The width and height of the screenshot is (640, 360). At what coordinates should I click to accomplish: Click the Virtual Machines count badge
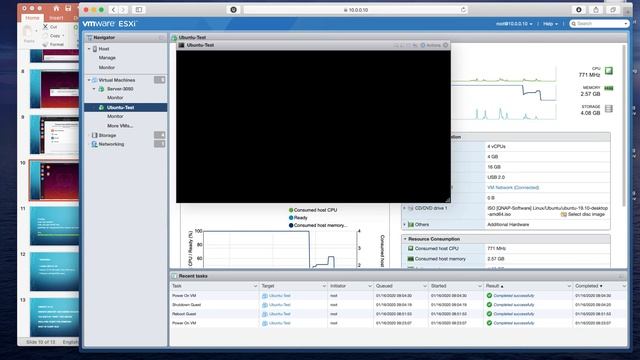[160, 80]
